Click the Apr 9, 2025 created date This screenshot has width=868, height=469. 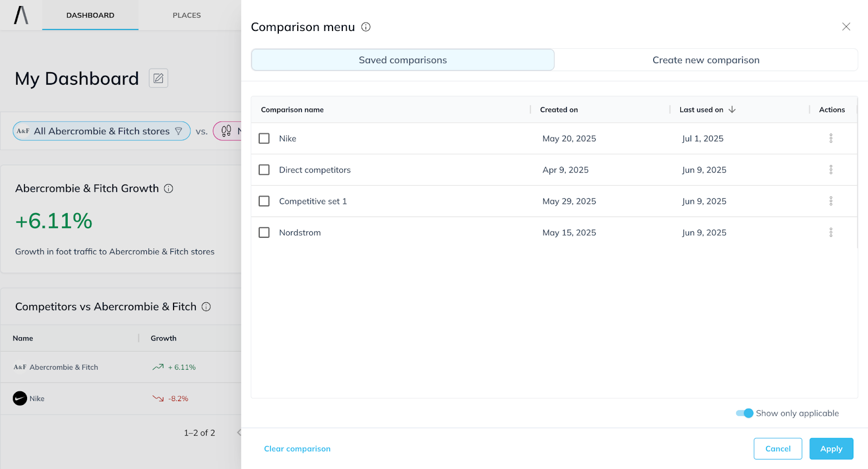[565, 170]
